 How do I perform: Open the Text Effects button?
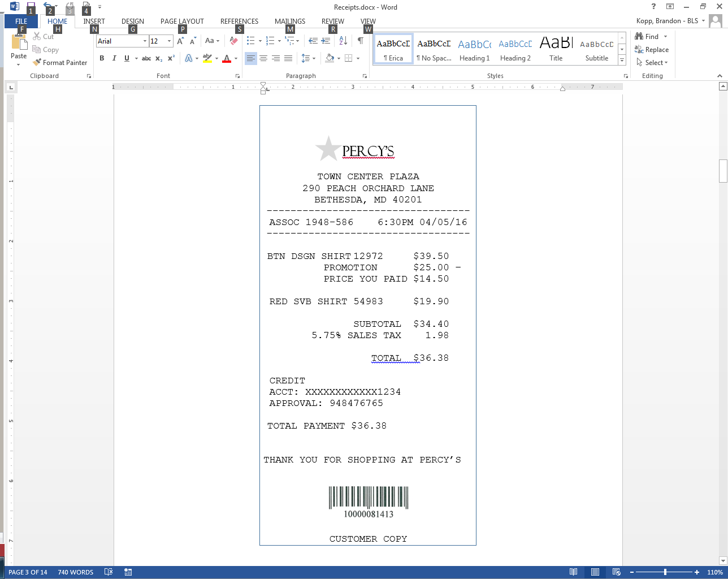(189, 58)
